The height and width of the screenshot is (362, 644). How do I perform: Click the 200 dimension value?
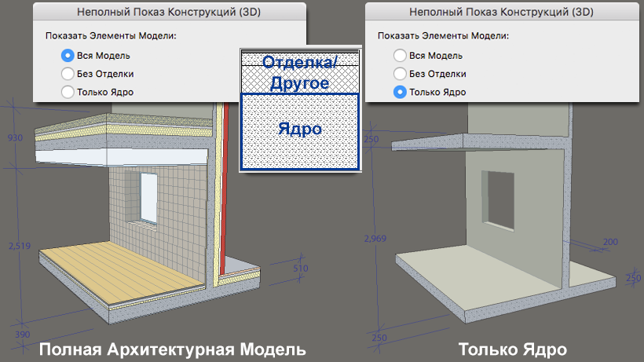[610, 242]
